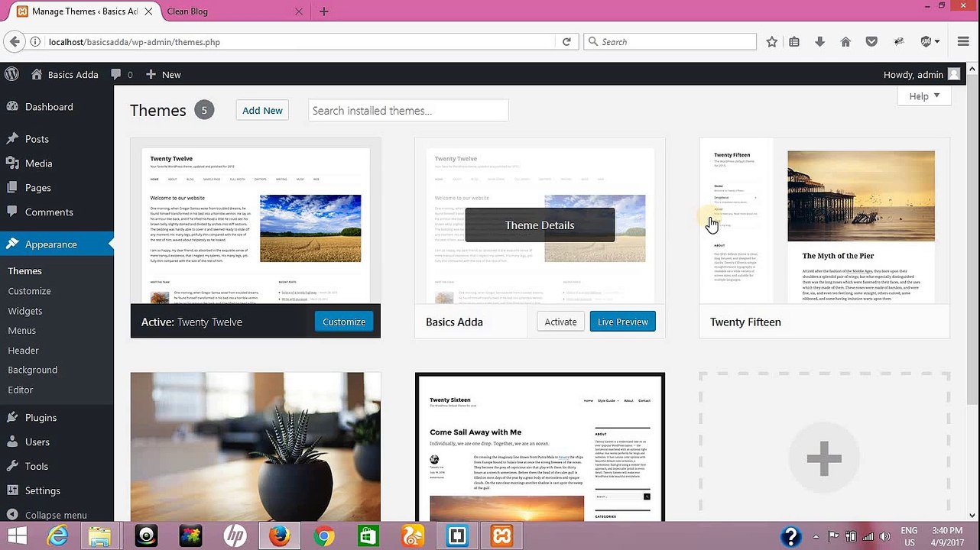This screenshot has height=550, width=980.
Task: Open the Windows Start button
Action: click(x=17, y=536)
